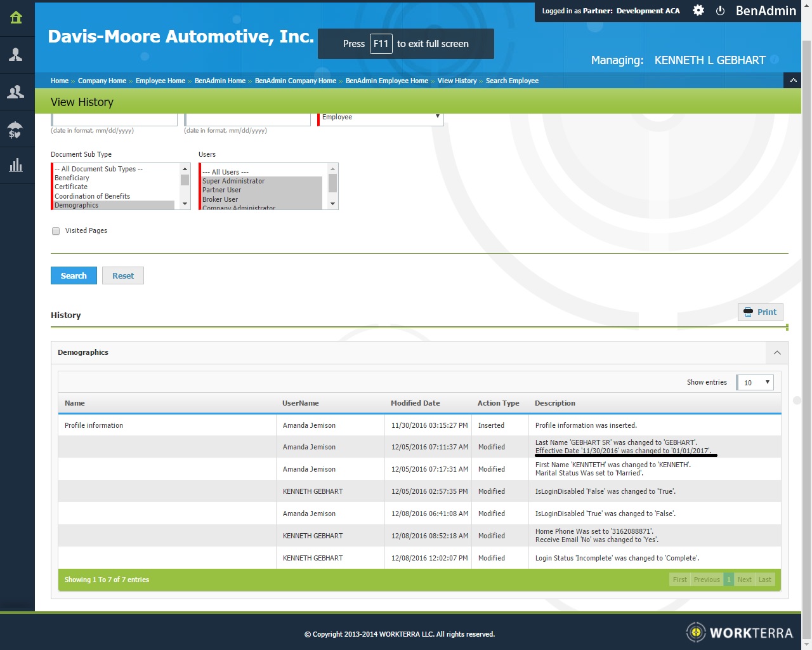The image size is (812, 650).
Task: Click the first date input field
Action: click(x=114, y=119)
